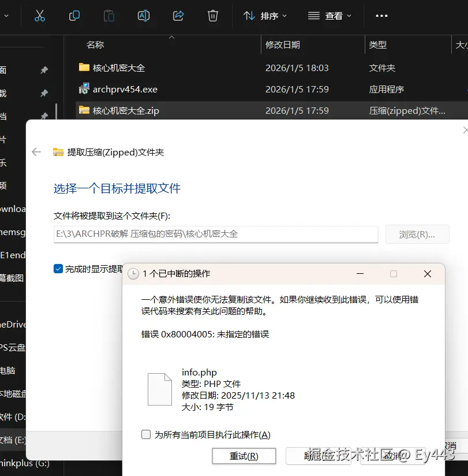Click the back arrow in extract wizard
The height and width of the screenshot is (476, 468).
click(x=36, y=152)
